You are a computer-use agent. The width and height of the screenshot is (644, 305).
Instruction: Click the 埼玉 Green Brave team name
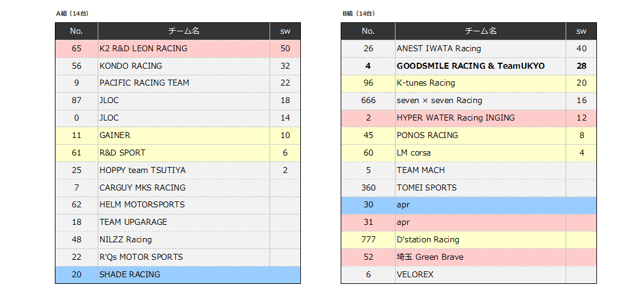point(430,257)
